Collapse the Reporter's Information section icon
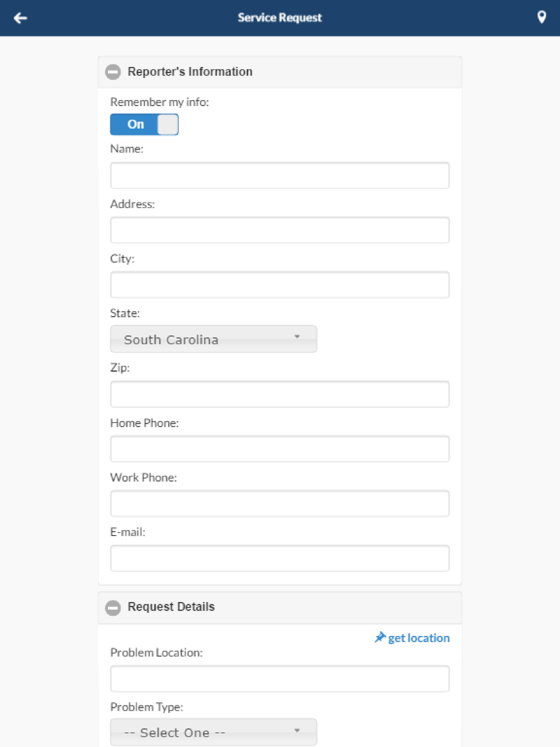560x747 pixels. click(113, 72)
